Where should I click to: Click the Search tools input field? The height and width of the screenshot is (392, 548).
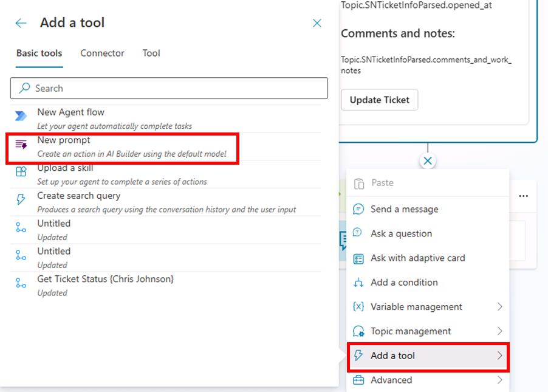coord(169,88)
